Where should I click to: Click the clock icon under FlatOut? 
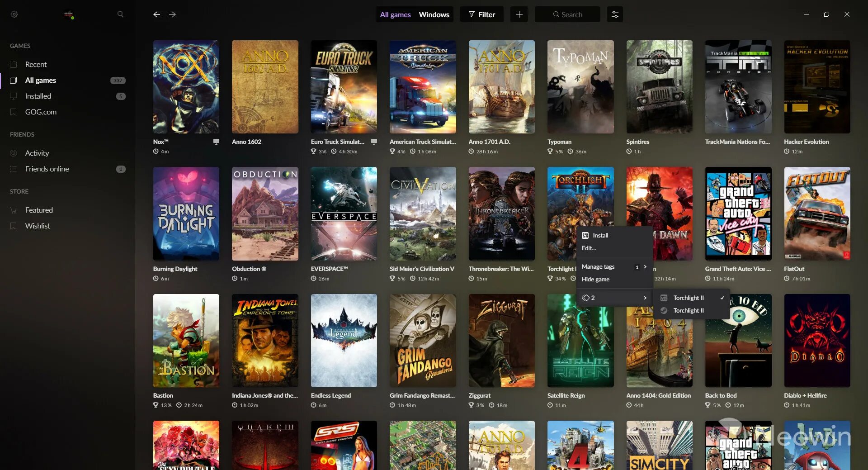point(787,279)
